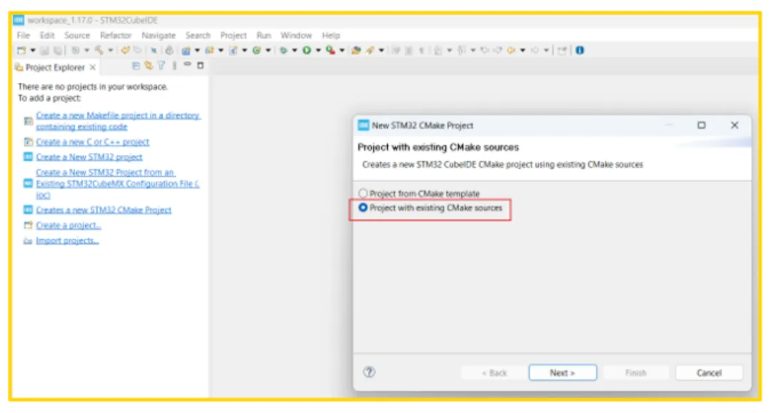Open dropdown next to yellow Back arrow

[522, 50]
